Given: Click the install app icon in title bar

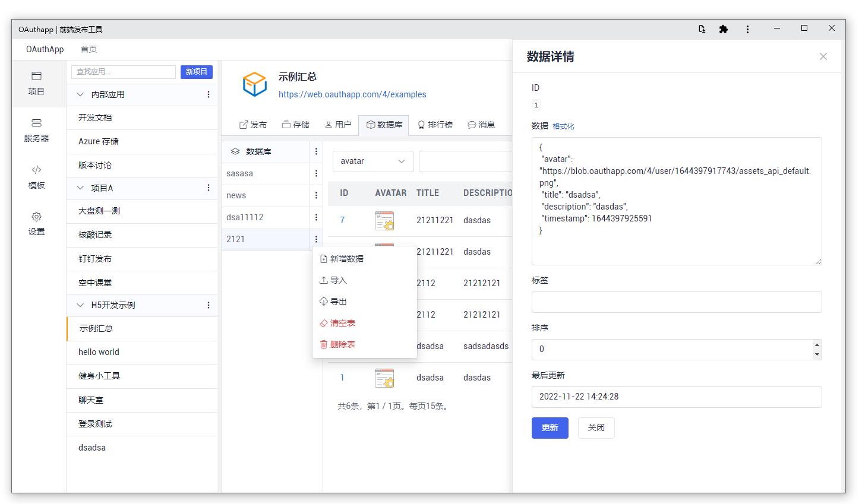Looking at the screenshot, I should coord(702,29).
